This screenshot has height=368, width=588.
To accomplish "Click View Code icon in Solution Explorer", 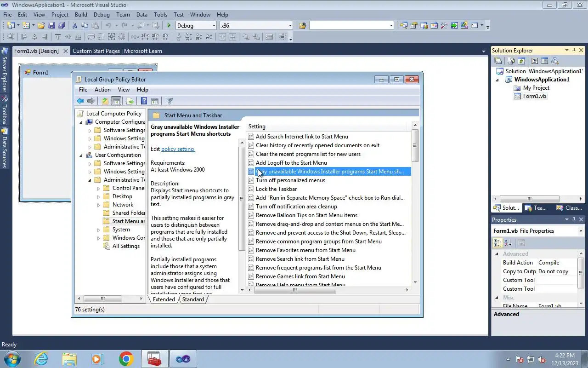I will point(535,61).
